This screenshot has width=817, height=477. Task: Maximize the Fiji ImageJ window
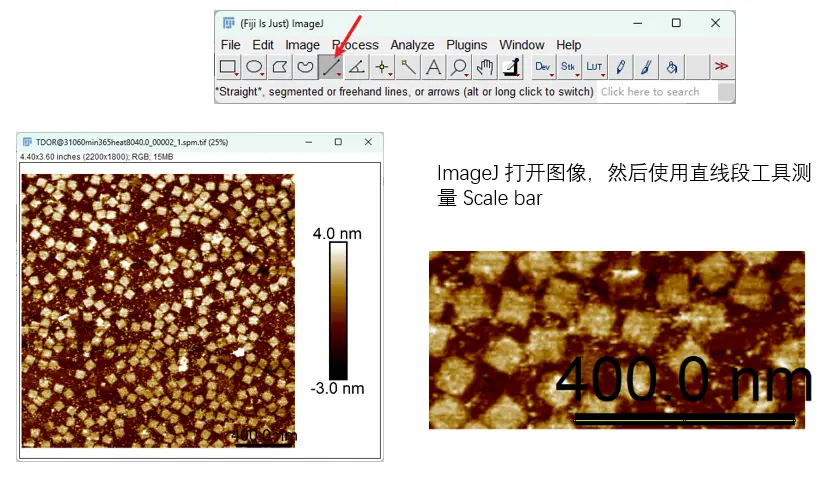676,23
